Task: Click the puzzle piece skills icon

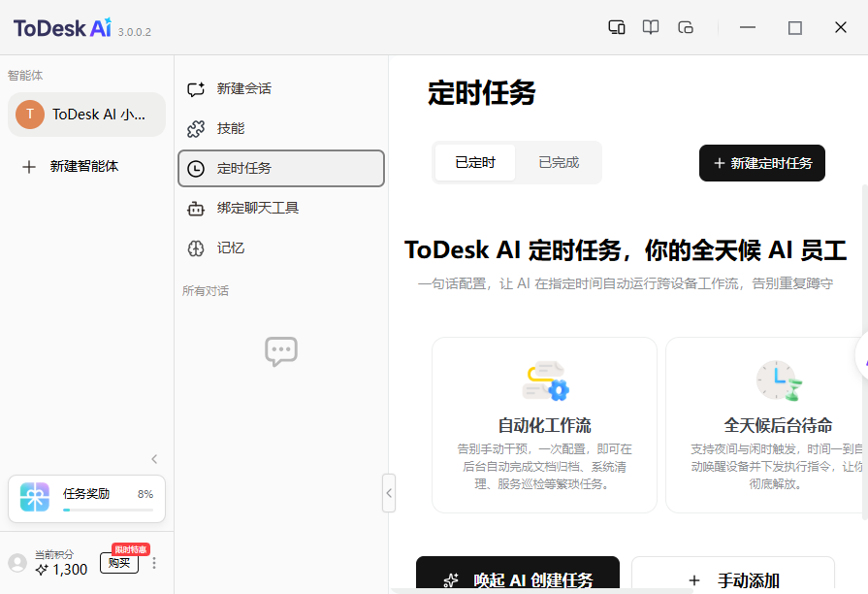Action: [196, 128]
